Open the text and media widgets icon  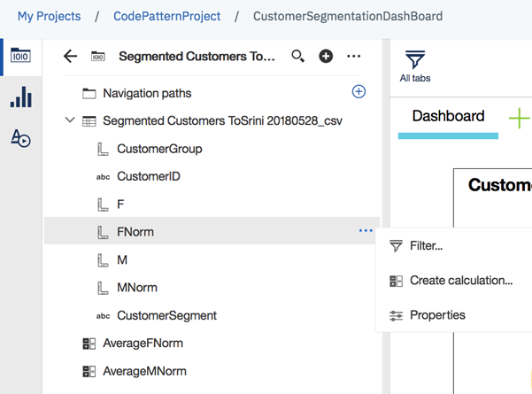point(20,138)
